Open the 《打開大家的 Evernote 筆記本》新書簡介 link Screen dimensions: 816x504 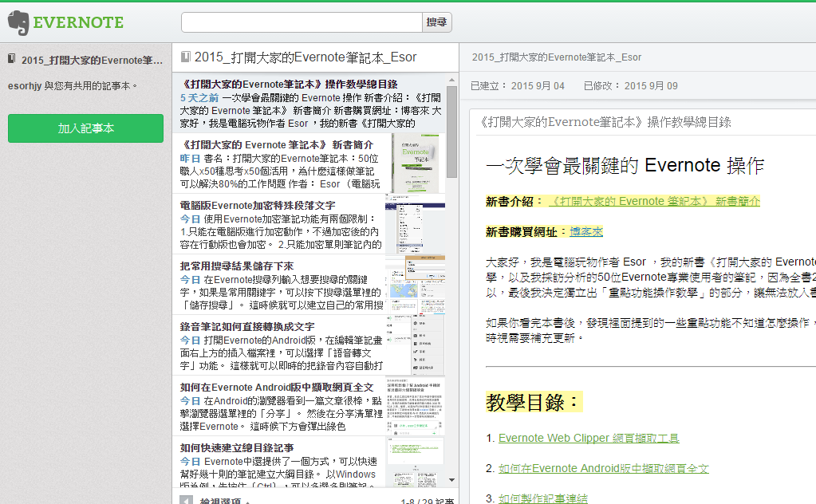tap(654, 201)
